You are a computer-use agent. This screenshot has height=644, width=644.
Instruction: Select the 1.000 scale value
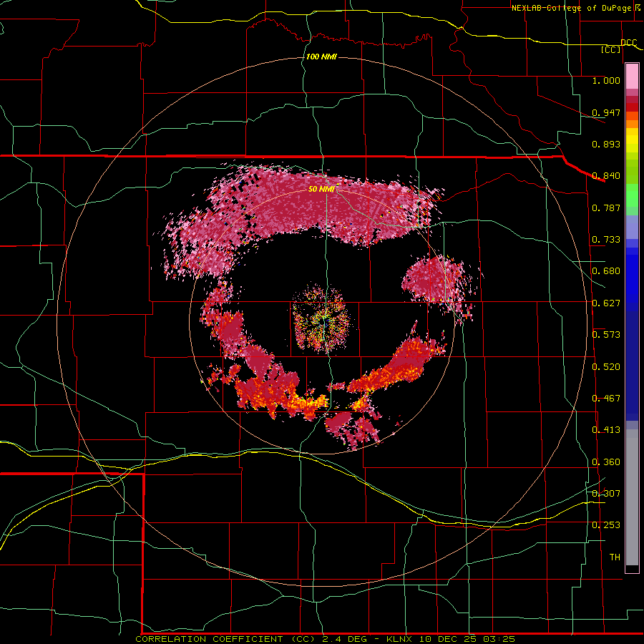[x=606, y=80]
